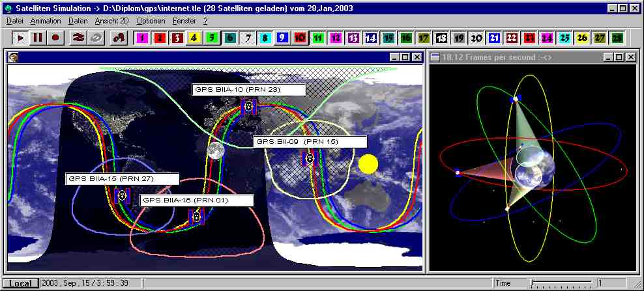Open the Datei menu

coord(15,21)
